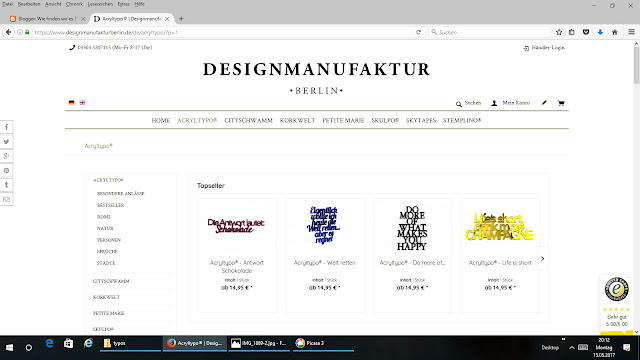The image size is (640, 360).
Task: Share page via Facebook sidebar icon
Action: (x=6, y=127)
